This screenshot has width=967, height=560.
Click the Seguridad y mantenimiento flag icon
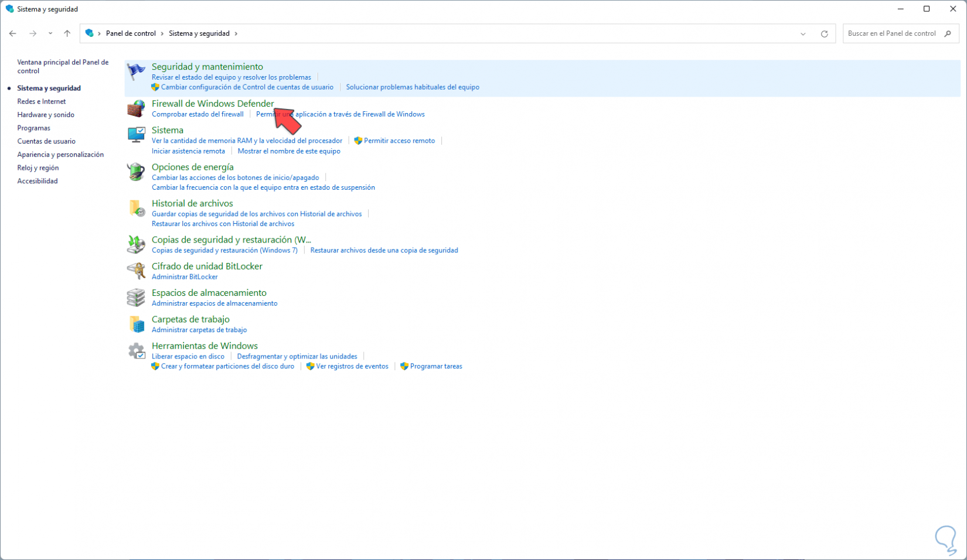[136, 71]
